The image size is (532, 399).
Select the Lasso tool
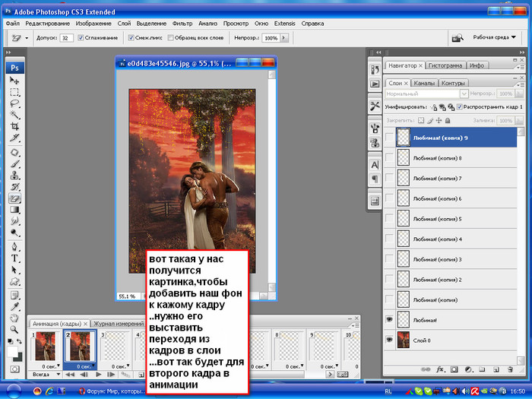pyautogui.click(x=14, y=103)
